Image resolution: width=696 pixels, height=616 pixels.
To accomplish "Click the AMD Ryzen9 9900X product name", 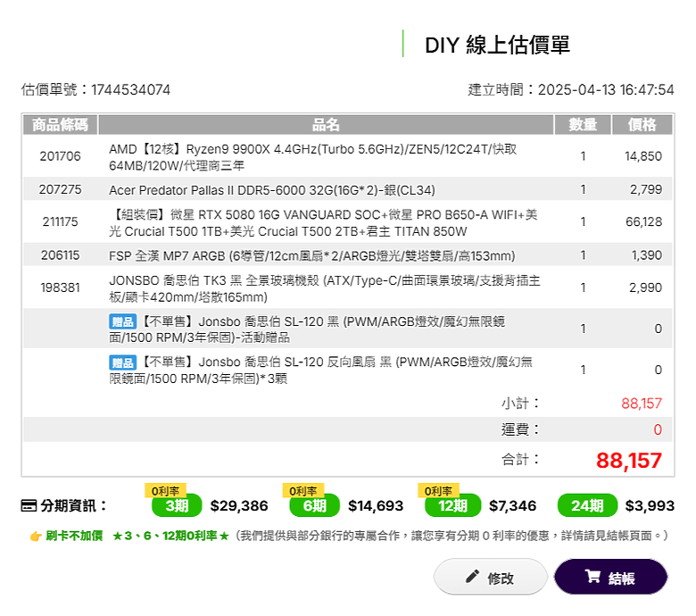I will (313, 157).
